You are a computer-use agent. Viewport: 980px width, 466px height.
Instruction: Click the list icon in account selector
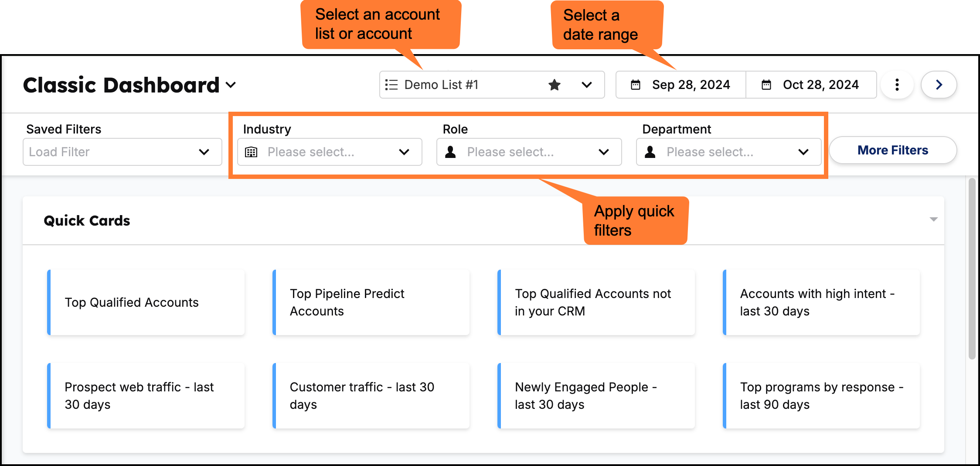coord(391,85)
